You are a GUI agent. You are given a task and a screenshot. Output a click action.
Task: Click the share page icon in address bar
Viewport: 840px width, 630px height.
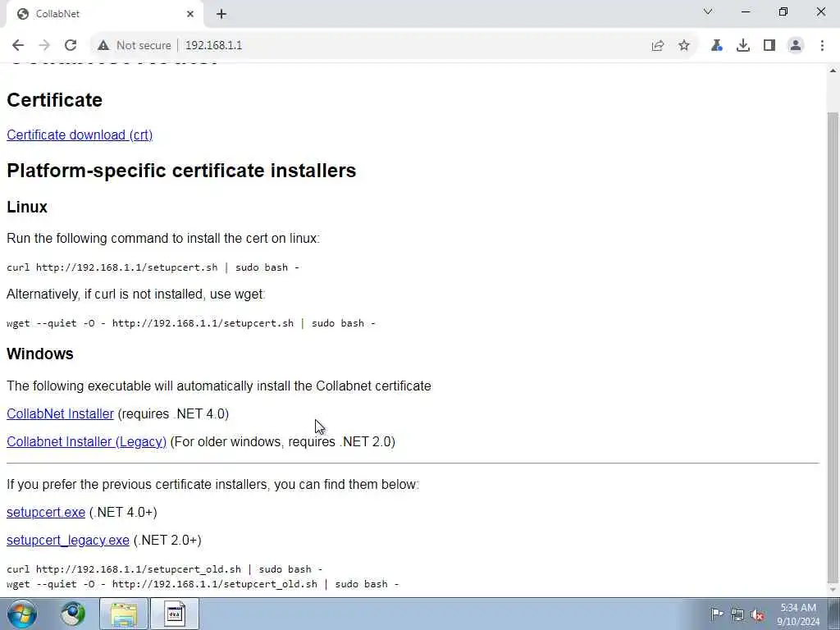[x=658, y=46]
